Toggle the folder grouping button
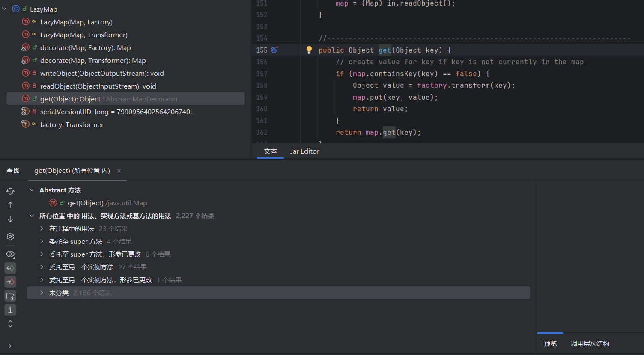Viewport: 644px width, 355px height. coord(10,296)
